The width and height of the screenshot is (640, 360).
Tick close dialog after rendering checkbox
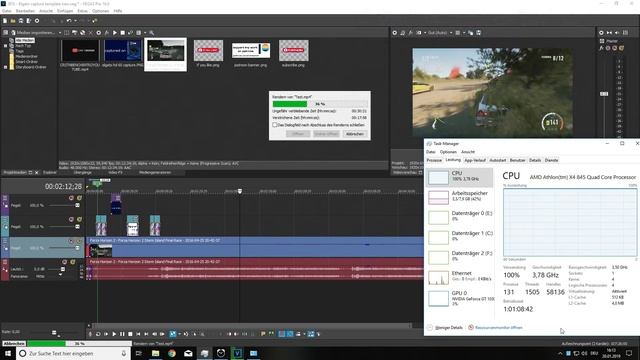(x=275, y=125)
